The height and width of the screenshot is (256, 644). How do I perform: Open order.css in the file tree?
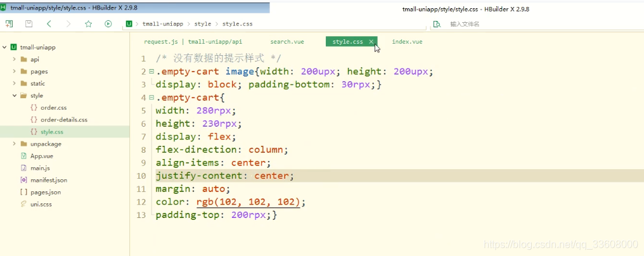(x=53, y=108)
